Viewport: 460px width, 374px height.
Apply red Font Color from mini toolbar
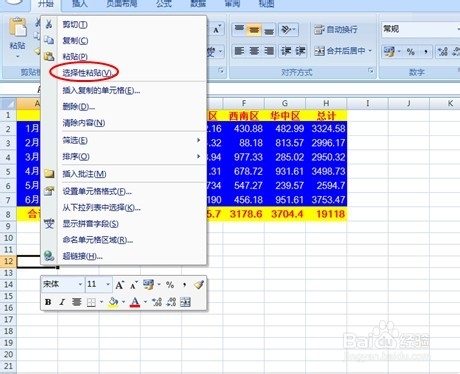(x=135, y=302)
